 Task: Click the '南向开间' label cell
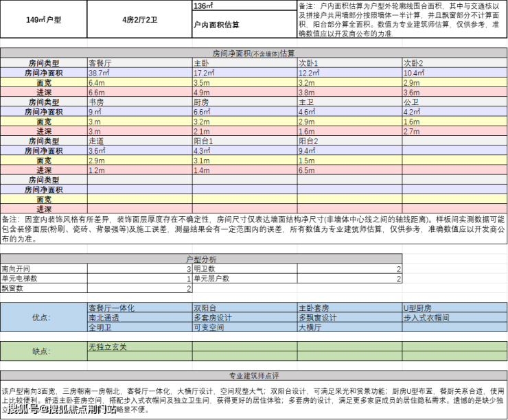click(44, 268)
